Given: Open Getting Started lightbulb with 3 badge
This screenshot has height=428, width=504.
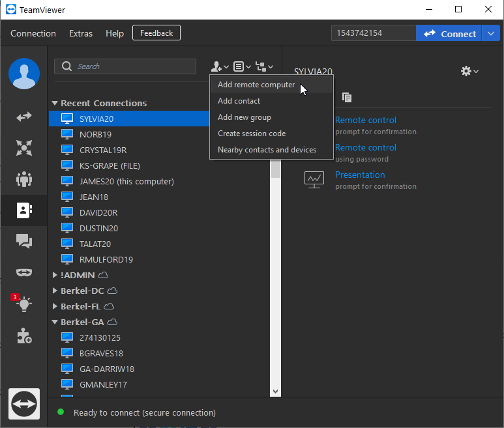Looking at the screenshot, I should coord(22,303).
